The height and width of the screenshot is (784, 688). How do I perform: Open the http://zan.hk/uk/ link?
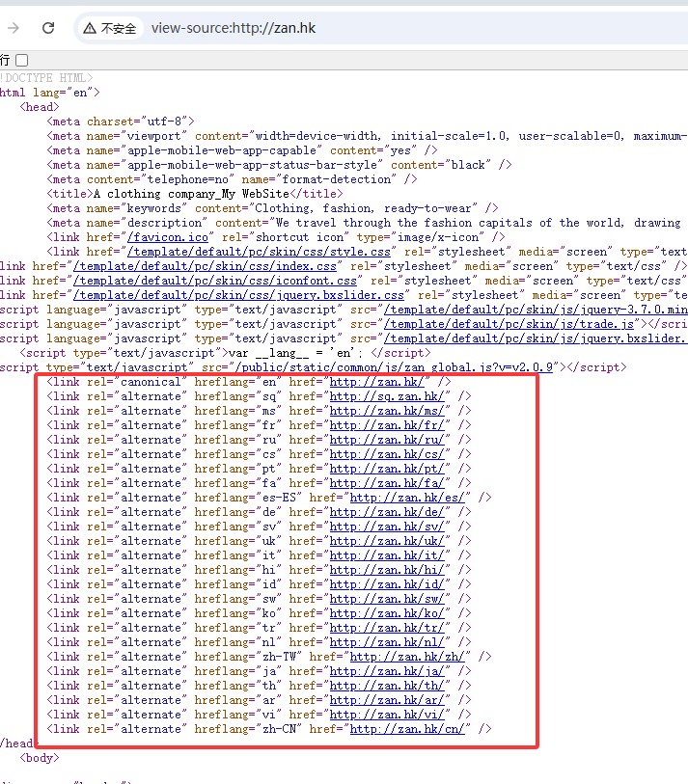(x=387, y=542)
